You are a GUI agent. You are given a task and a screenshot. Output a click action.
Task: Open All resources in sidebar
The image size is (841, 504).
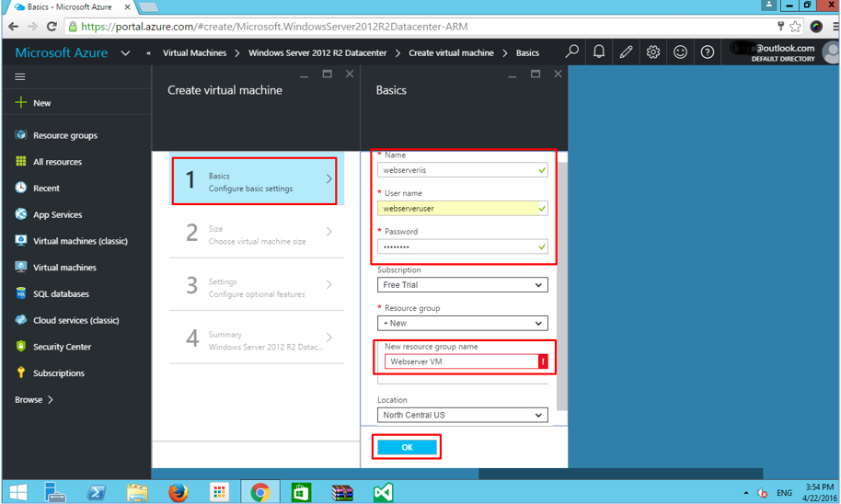pyautogui.click(x=57, y=162)
